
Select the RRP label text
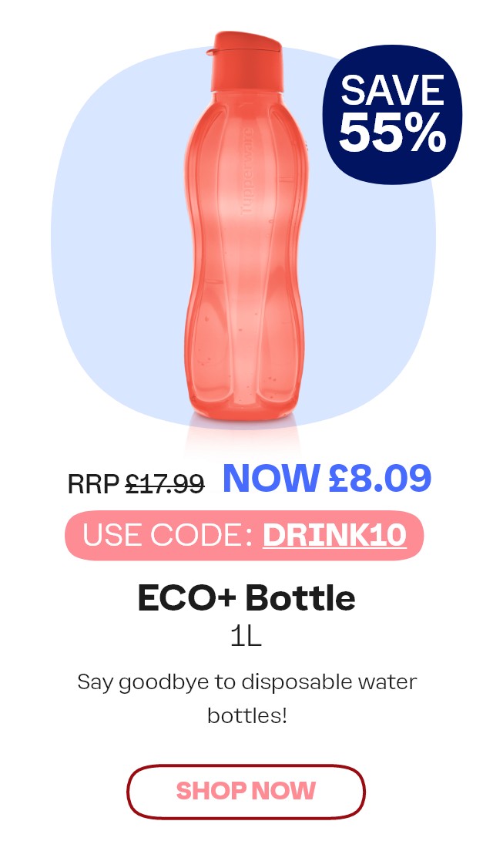[x=93, y=484]
